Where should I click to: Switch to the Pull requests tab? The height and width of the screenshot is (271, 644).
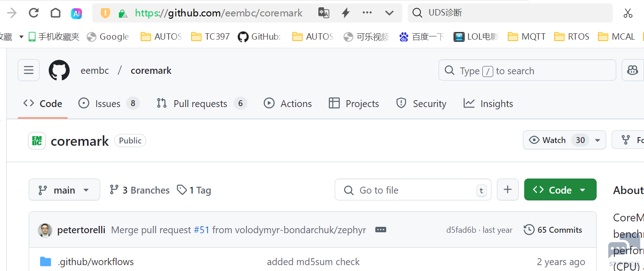[x=201, y=103]
